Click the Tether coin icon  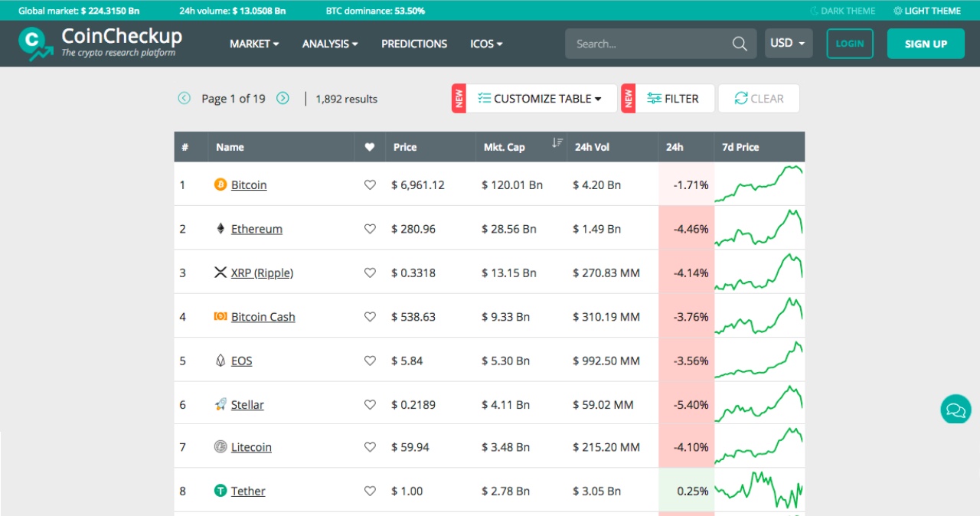pos(220,491)
